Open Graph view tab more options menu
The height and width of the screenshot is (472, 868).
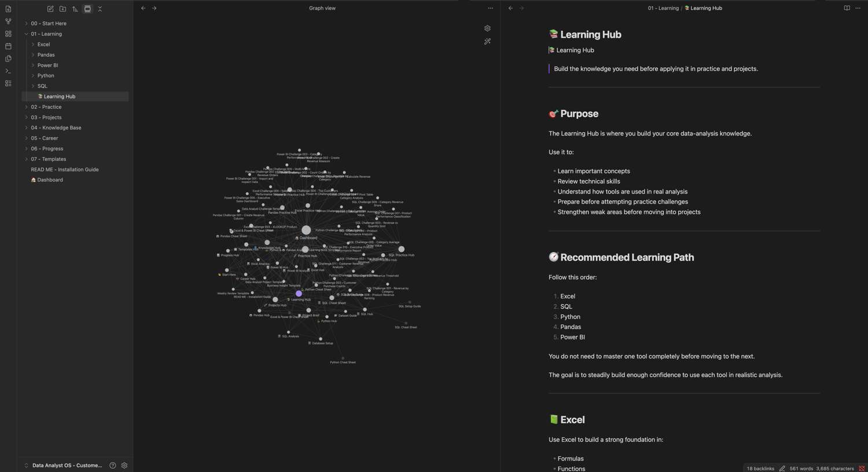pyautogui.click(x=490, y=8)
